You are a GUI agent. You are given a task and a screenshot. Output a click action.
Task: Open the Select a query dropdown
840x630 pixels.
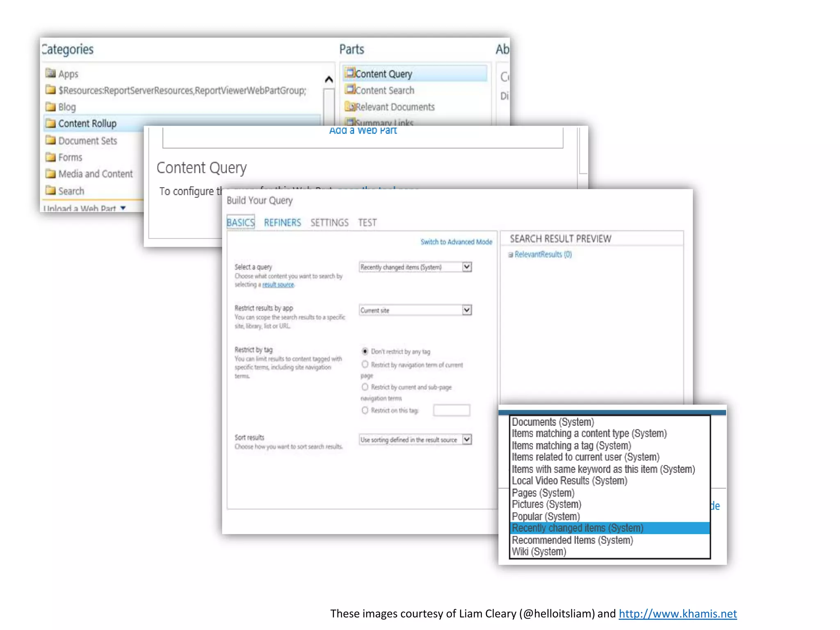pos(467,267)
